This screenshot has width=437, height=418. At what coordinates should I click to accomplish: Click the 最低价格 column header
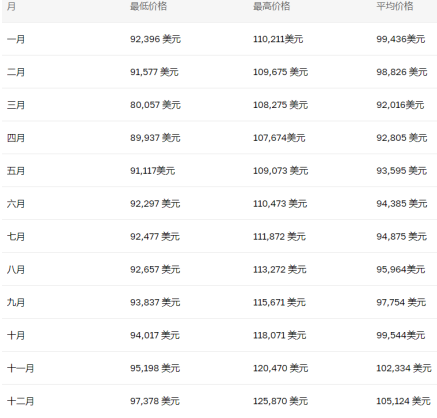pyautogui.click(x=148, y=6)
